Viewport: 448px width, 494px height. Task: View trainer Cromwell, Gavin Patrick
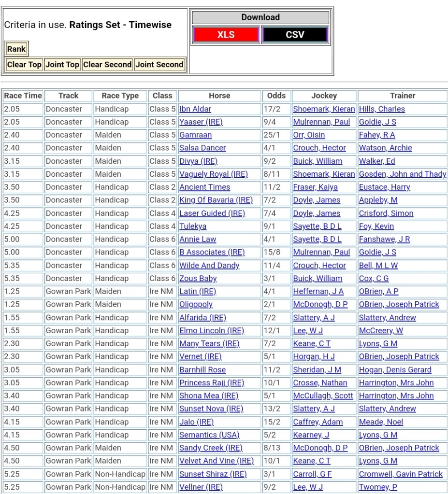[401, 474]
